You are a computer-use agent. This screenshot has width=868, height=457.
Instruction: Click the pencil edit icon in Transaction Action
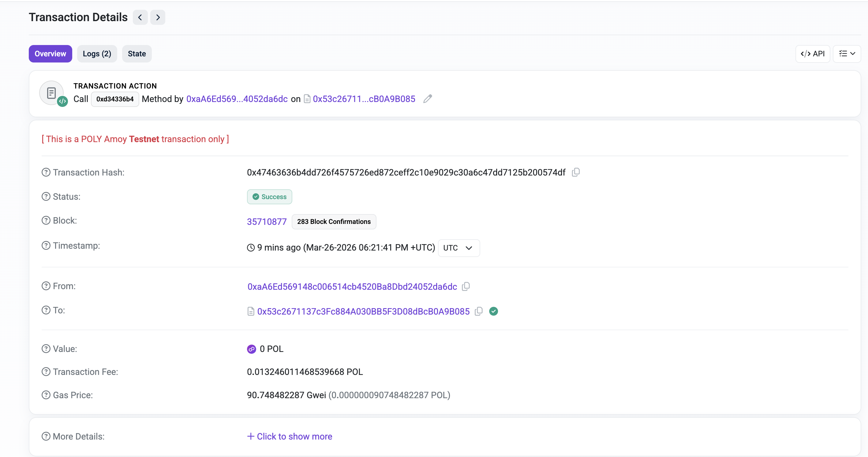[428, 99]
